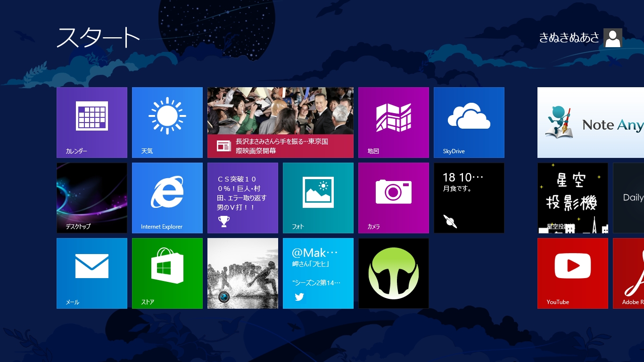Launch the Adobe Reader tile
Viewport: 644px width, 362px height.
coord(628,273)
